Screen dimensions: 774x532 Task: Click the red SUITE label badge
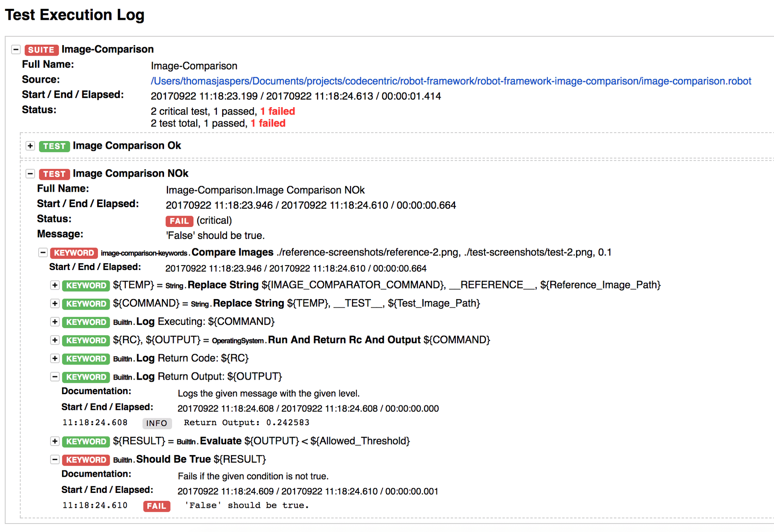coord(41,50)
